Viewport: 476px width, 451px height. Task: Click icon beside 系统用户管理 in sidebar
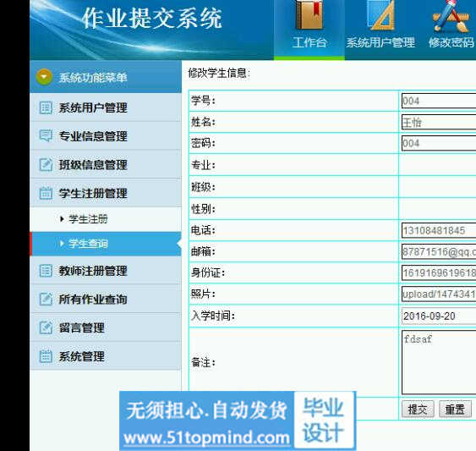(46, 107)
